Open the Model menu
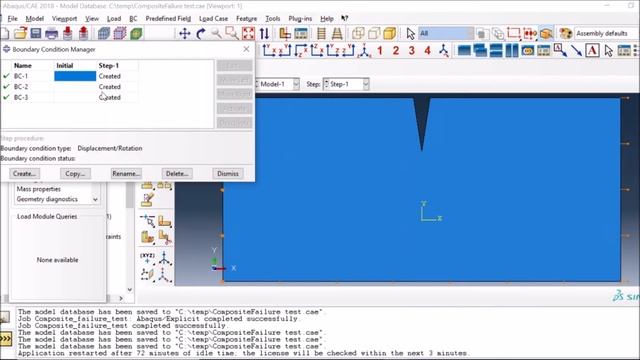Viewport: 640px width, 360px height. [34, 18]
